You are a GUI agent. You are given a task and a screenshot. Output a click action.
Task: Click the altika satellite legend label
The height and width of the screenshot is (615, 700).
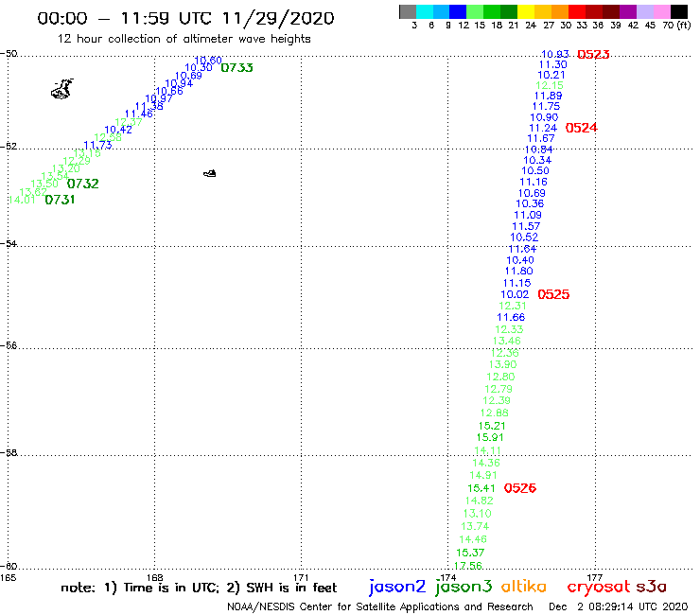click(x=524, y=587)
